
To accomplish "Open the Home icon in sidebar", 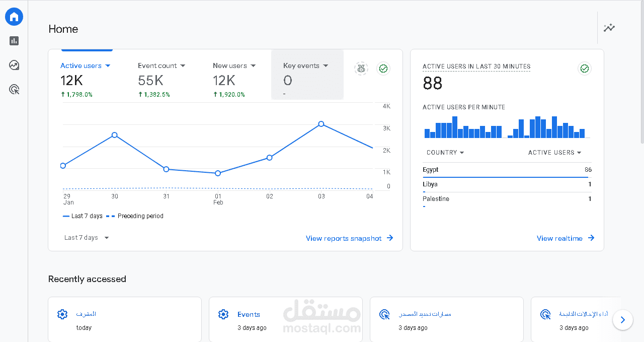I will pyautogui.click(x=14, y=17).
